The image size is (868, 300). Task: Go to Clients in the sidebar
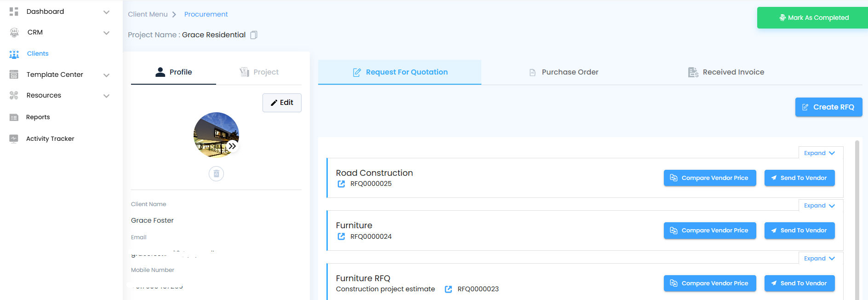[37, 54]
